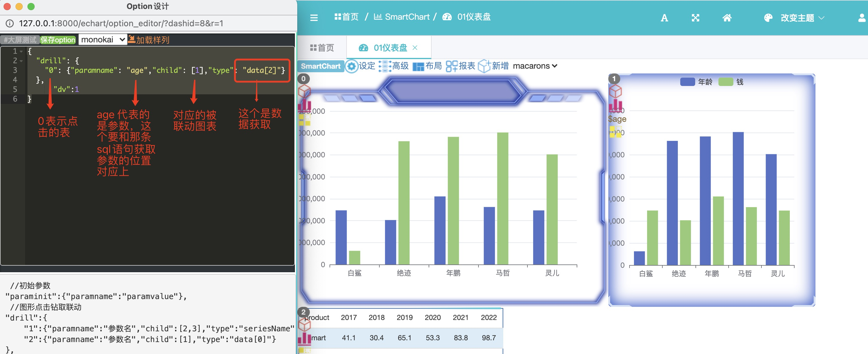868x354 pixels.
Task: Click the 新增 add cube icon
Action: click(484, 66)
